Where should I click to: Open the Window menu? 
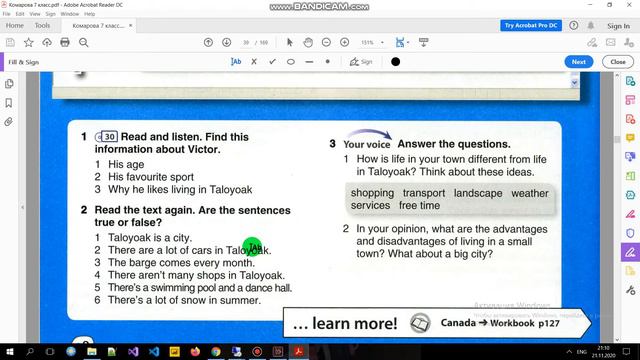(70, 14)
